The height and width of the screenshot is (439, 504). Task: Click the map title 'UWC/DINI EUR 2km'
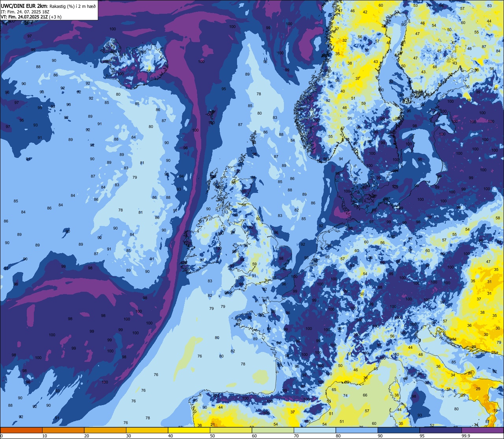24,6
